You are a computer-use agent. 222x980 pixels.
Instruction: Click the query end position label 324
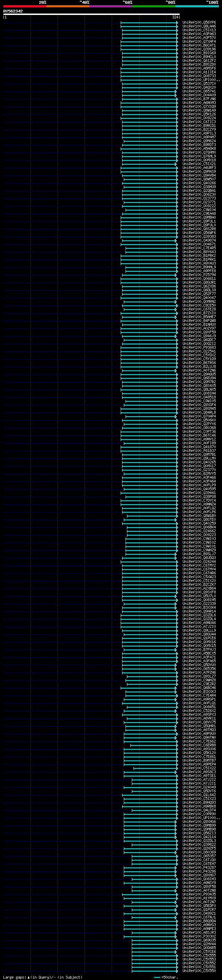(x=175, y=17)
